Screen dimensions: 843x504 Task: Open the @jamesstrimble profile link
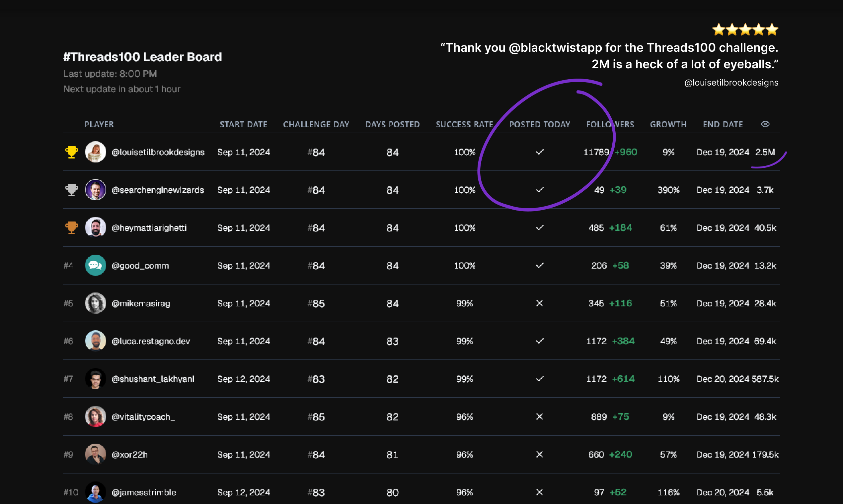click(x=144, y=492)
